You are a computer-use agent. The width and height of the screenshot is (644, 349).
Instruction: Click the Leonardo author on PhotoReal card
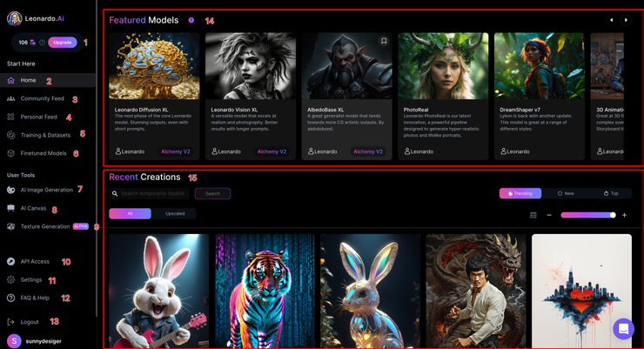coord(419,151)
